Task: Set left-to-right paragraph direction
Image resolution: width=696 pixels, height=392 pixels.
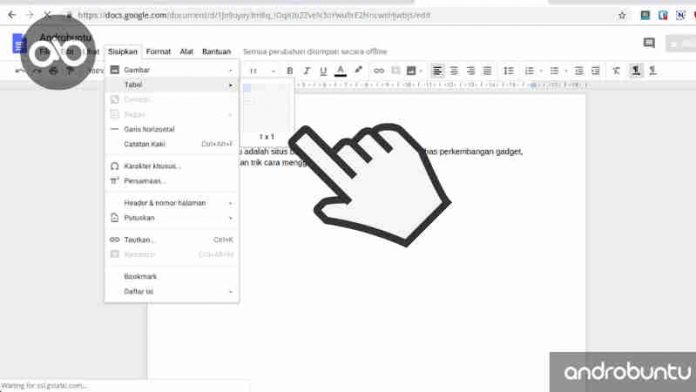Action: tap(636, 71)
